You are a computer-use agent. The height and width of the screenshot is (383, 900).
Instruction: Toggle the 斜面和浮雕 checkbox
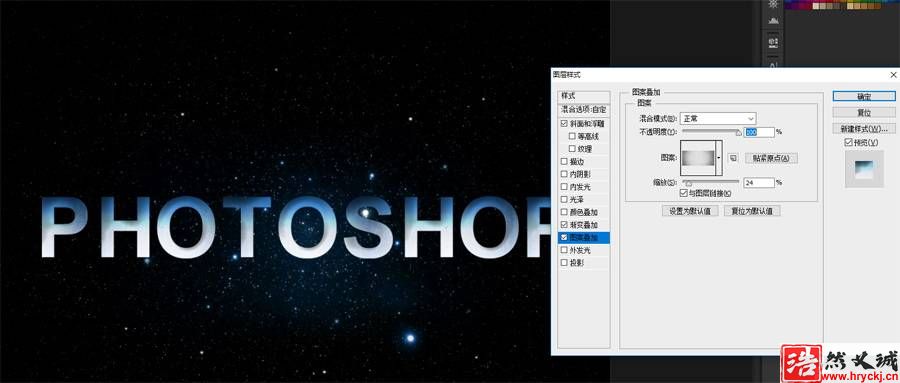coord(564,123)
